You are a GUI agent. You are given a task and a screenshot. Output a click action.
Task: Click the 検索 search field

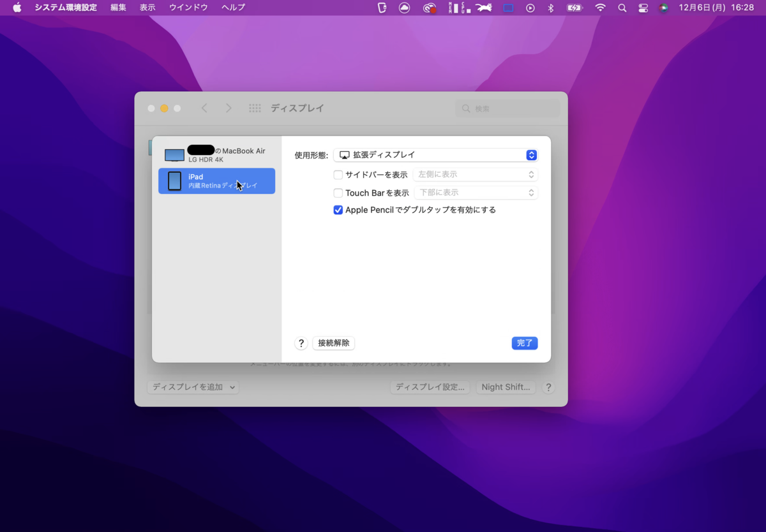click(508, 108)
